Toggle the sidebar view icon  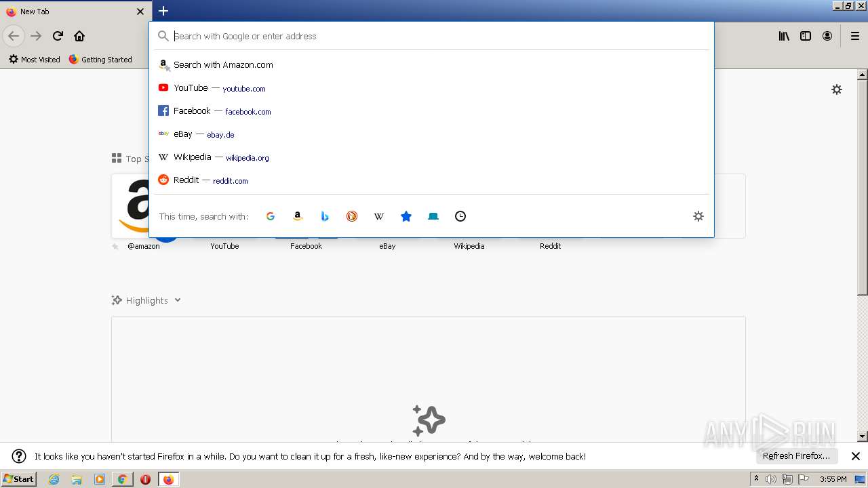pyautogui.click(x=806, y=36)
